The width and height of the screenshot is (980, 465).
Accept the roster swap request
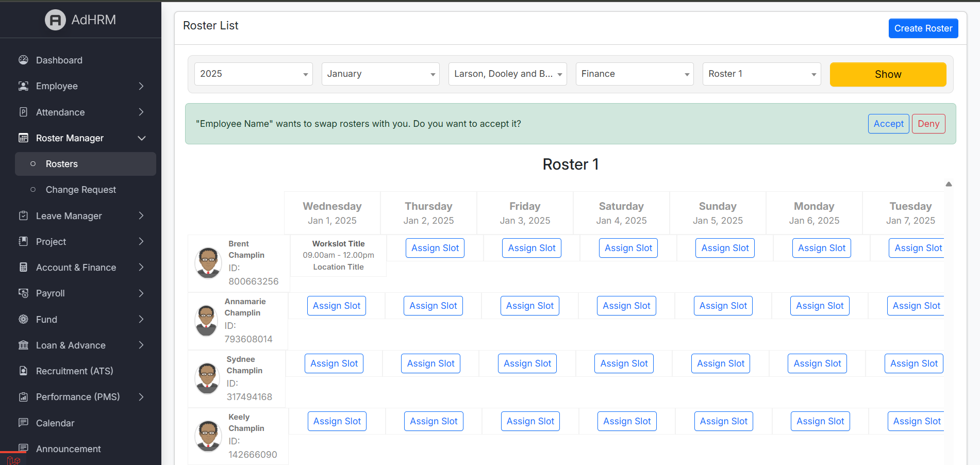(888, 124)
